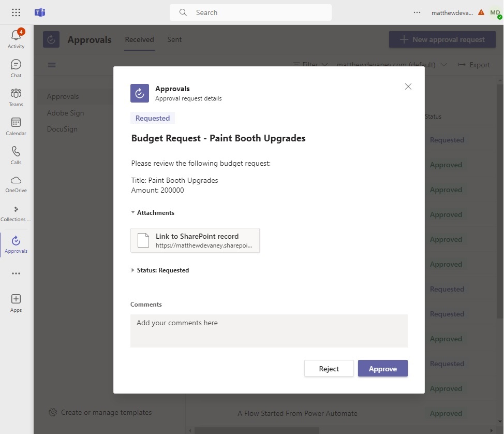
Task: Open Collections app in sidebar
Action: click(16, 213)
